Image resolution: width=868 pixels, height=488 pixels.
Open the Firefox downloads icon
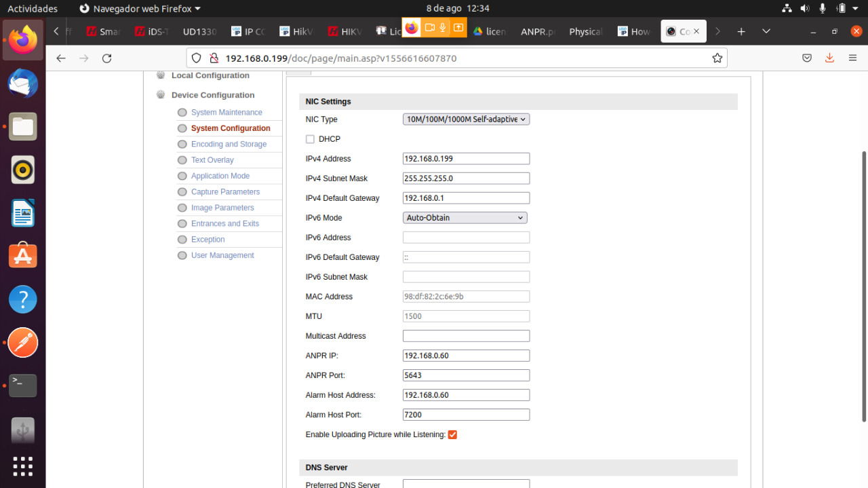click(x=829, y=58)
